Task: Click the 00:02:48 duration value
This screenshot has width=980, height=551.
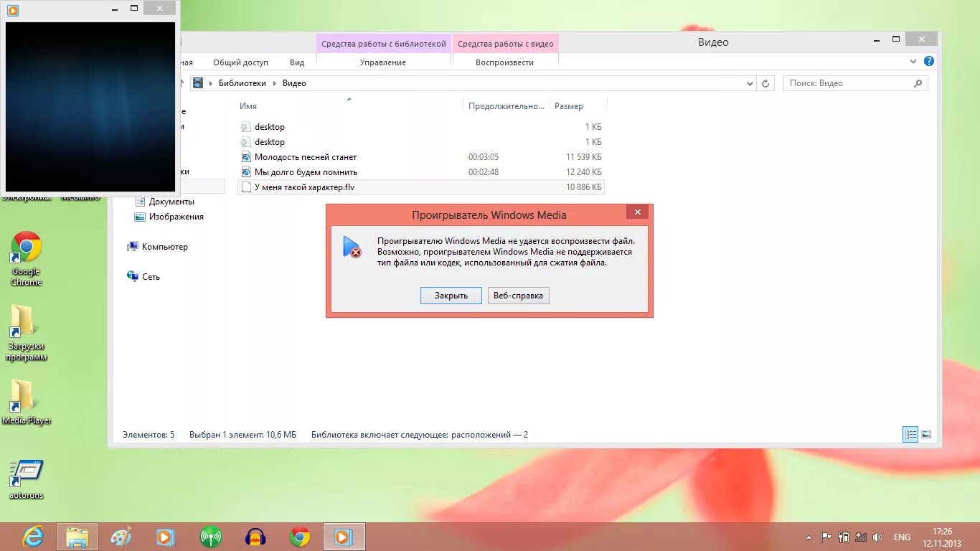Action: [484, 172]
